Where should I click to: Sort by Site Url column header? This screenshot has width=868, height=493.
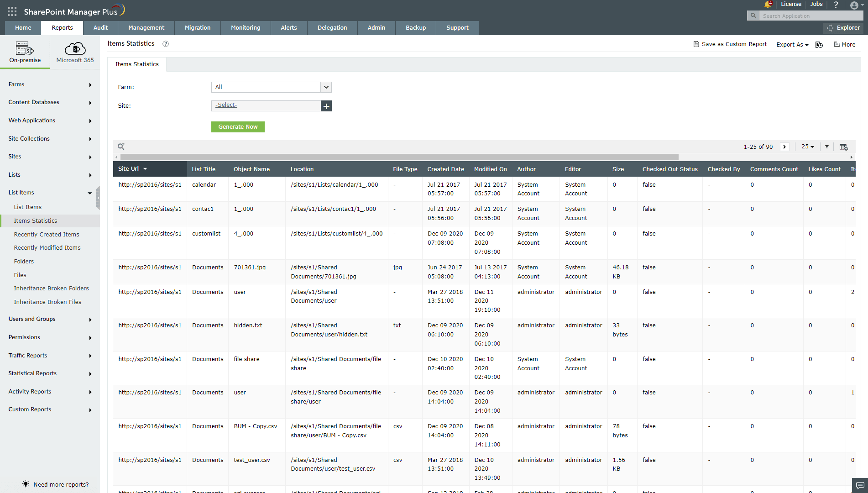[150, 169]
